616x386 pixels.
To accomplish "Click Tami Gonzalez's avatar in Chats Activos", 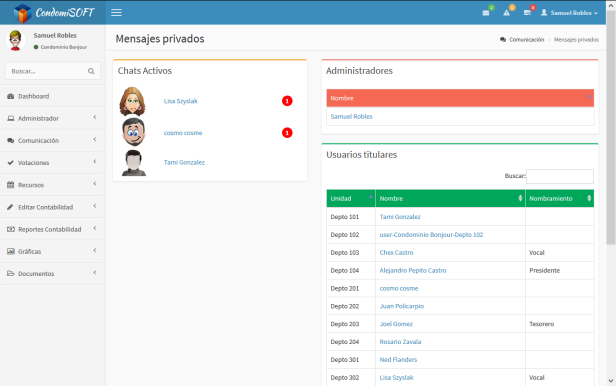I will coord(134,163).
